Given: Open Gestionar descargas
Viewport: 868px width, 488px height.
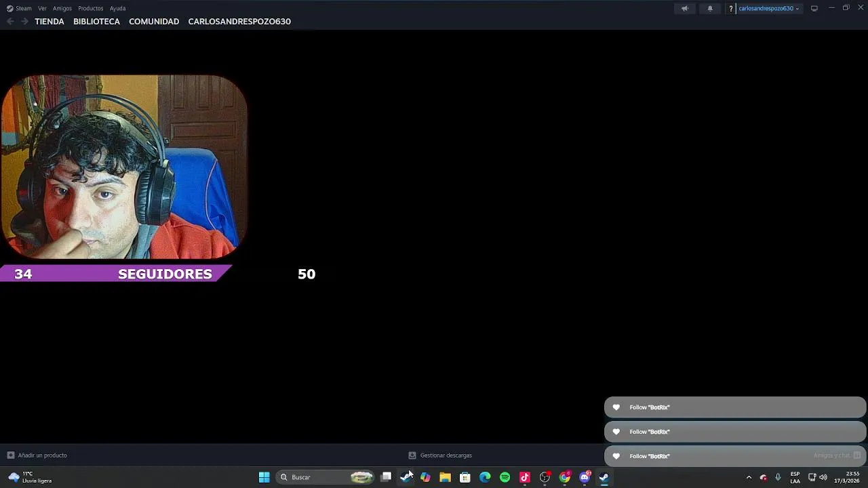Looking at the screenshot, I should (x=440, y=455).
